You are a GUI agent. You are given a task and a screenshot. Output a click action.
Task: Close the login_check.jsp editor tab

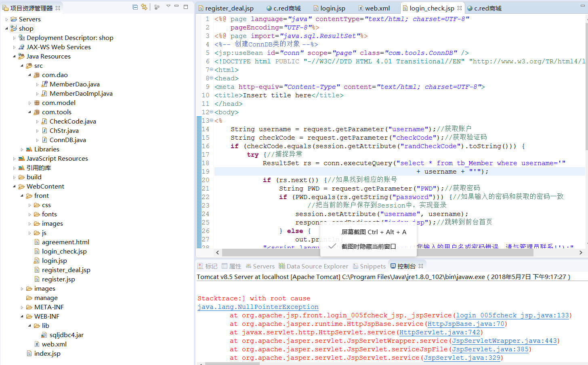click(x=460, y=8)
